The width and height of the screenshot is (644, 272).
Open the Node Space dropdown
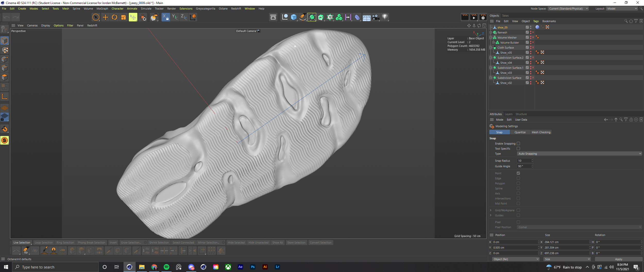(568, 9)
